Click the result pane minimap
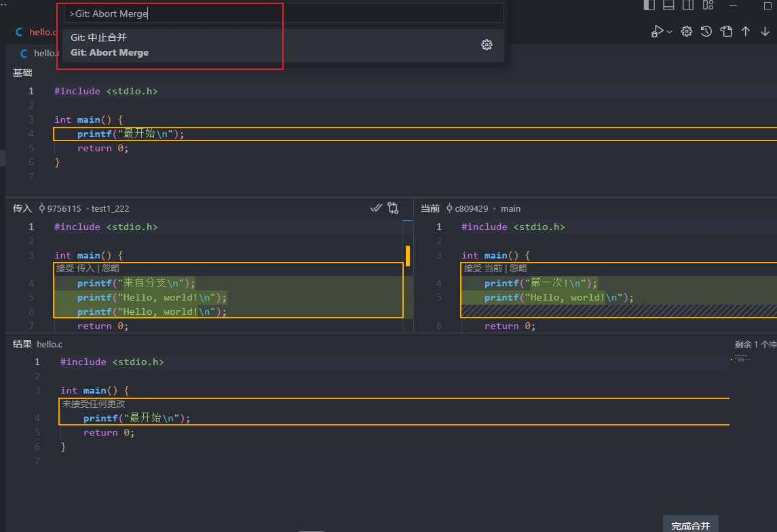 coord(741,359)
